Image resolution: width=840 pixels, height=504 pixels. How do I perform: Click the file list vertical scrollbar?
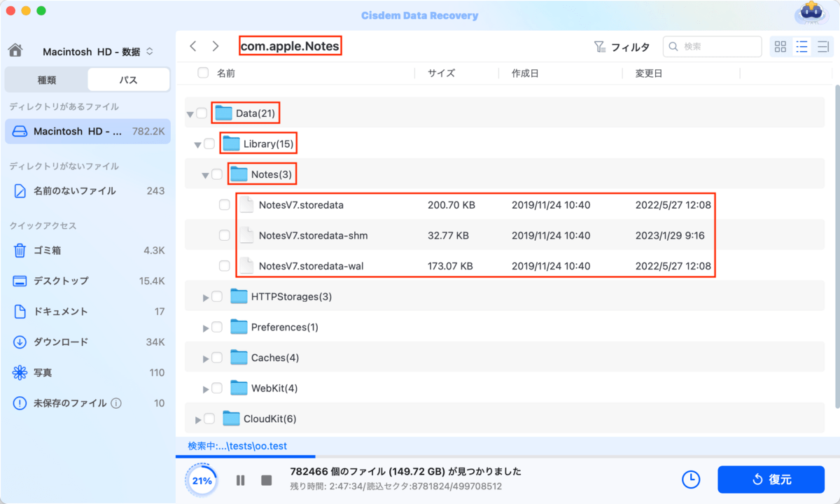point(836,245)
